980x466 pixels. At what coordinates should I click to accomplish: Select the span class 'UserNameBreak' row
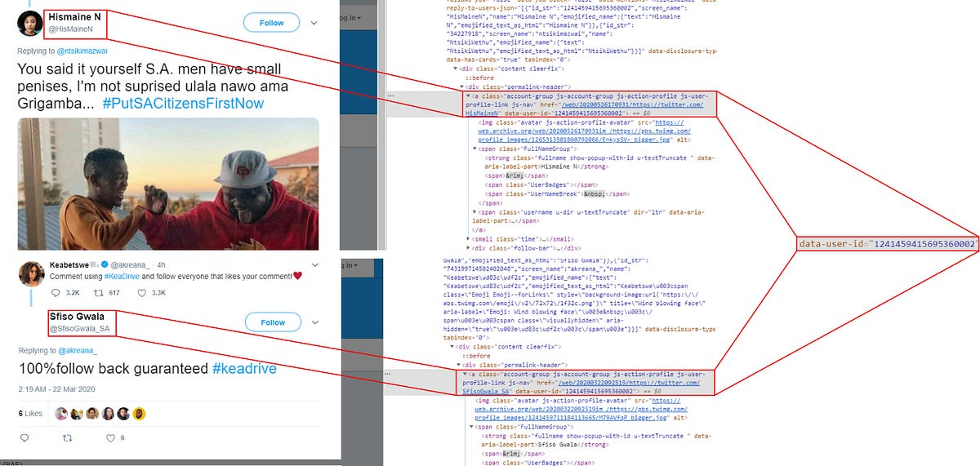(557, 193)
